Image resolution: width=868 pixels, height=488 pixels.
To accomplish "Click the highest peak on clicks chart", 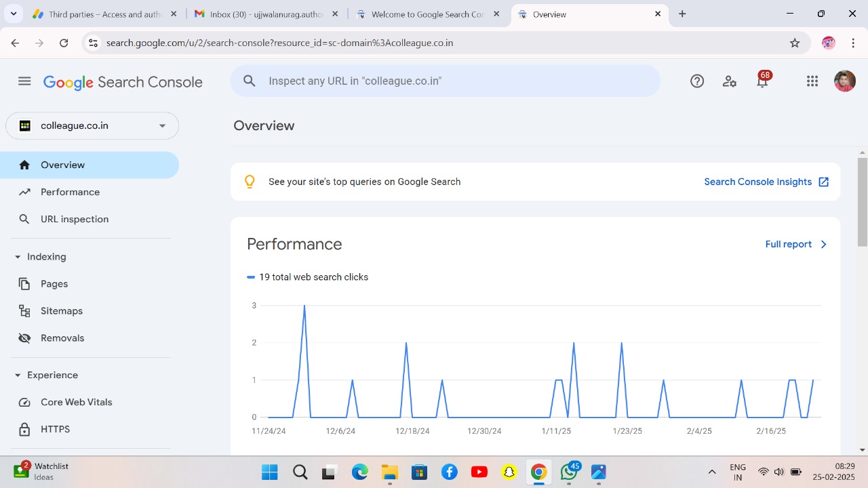I will pos(304,306).
